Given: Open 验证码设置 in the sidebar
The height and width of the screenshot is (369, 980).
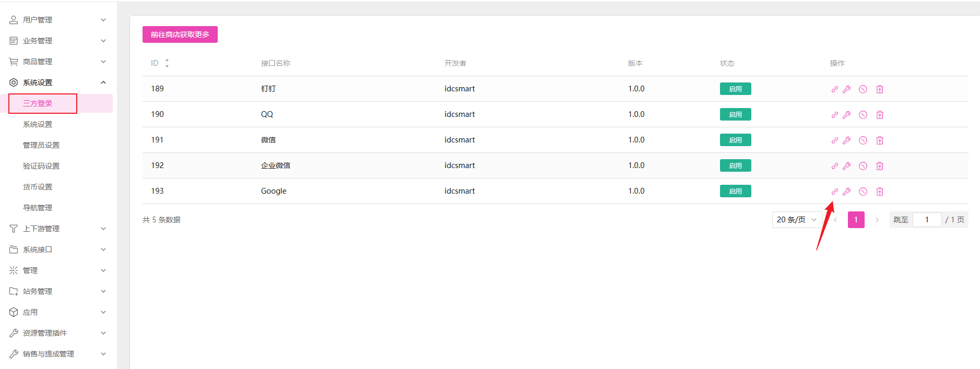Looking at the screenshot, I should pyautogui.click(x=41, y=166).
